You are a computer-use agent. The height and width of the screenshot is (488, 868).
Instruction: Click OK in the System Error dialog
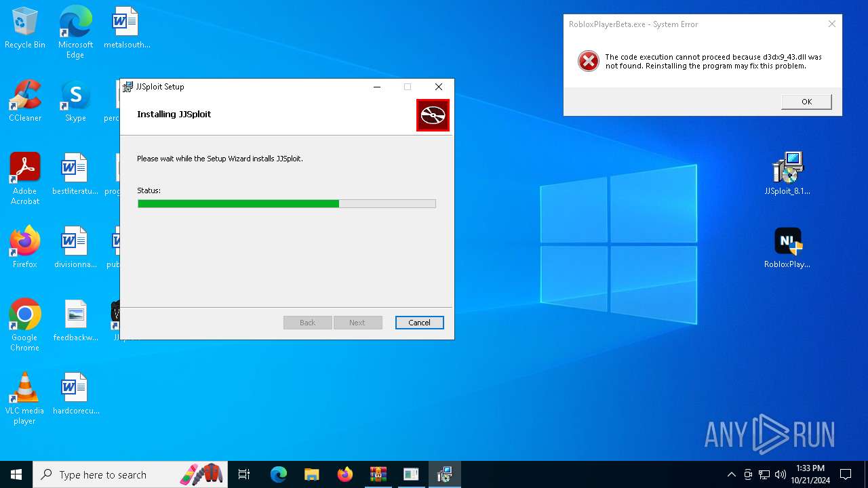(806, 102)
